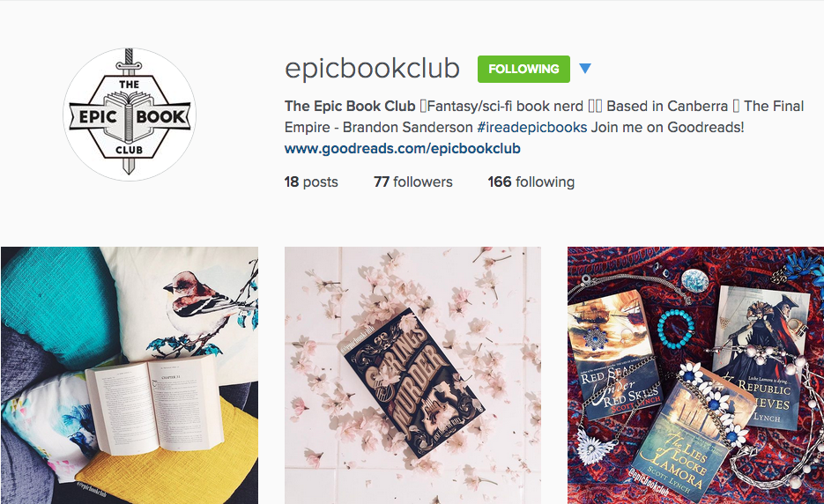Select the 18 posts count
Screen dimensions: 824x504
[311, 182]
